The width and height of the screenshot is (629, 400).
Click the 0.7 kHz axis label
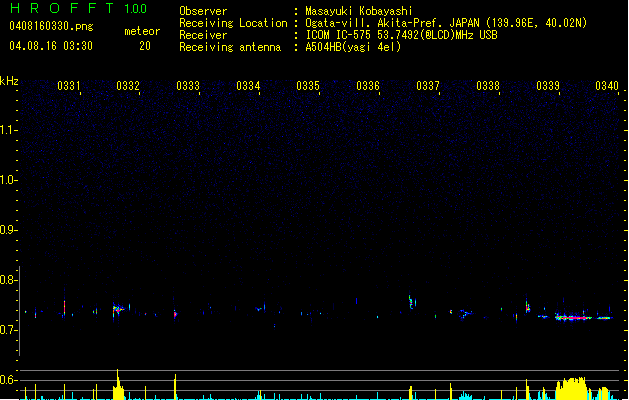[x=8, y=330]
